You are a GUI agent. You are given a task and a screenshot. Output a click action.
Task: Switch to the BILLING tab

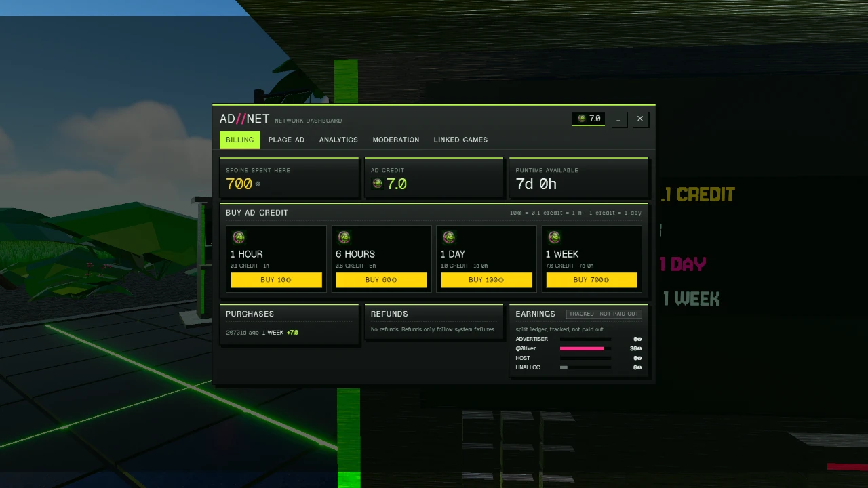[239, 140]
